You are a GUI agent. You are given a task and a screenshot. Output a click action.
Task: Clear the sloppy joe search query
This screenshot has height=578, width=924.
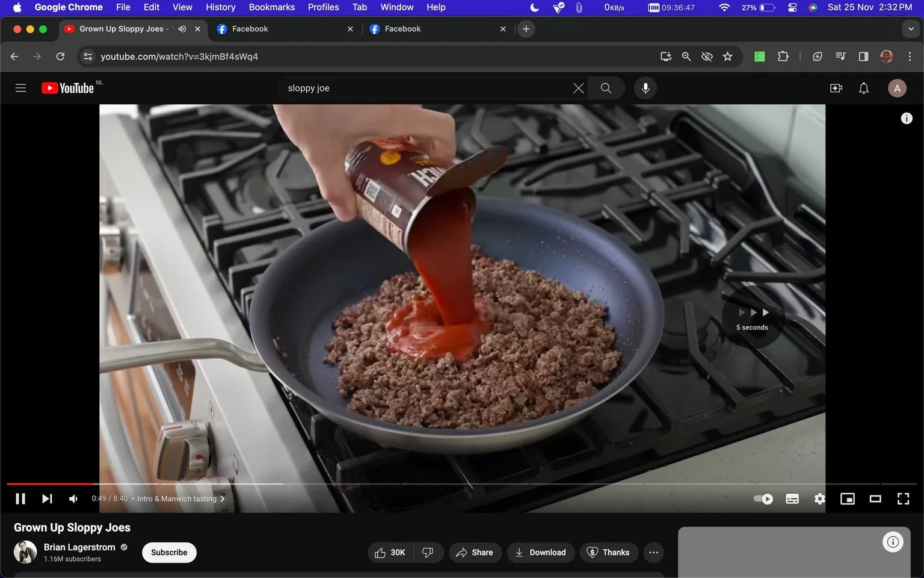[x=577, y=88]
